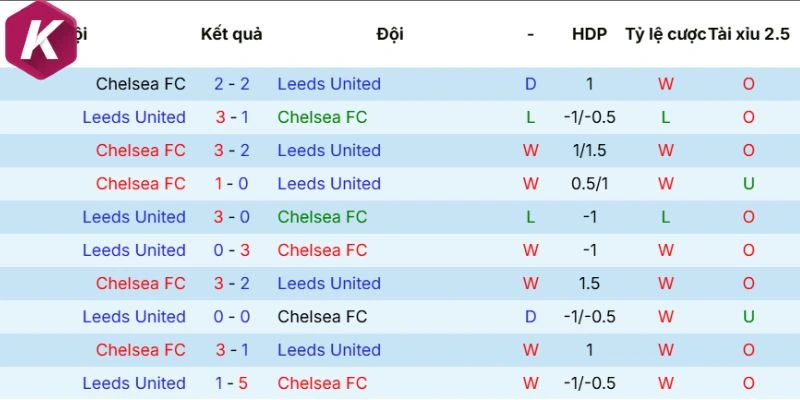This screenshot has width=800, height=400.
Task: Click the 0 - 3 match result
Action: 232,250
